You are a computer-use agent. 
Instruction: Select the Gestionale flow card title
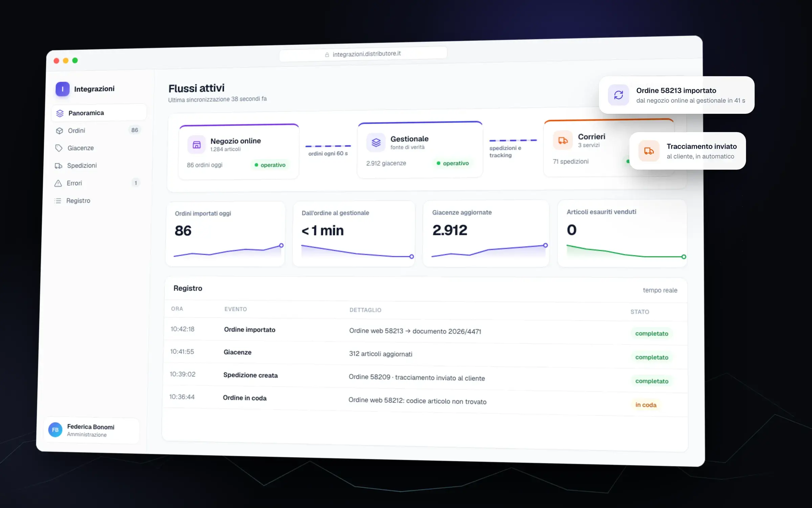pos(409,139)
